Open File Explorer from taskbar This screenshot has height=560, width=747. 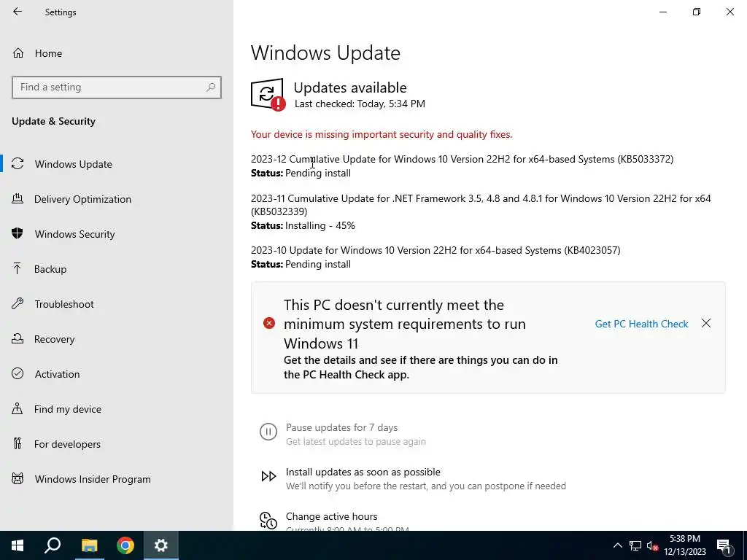tap(89, 545)
